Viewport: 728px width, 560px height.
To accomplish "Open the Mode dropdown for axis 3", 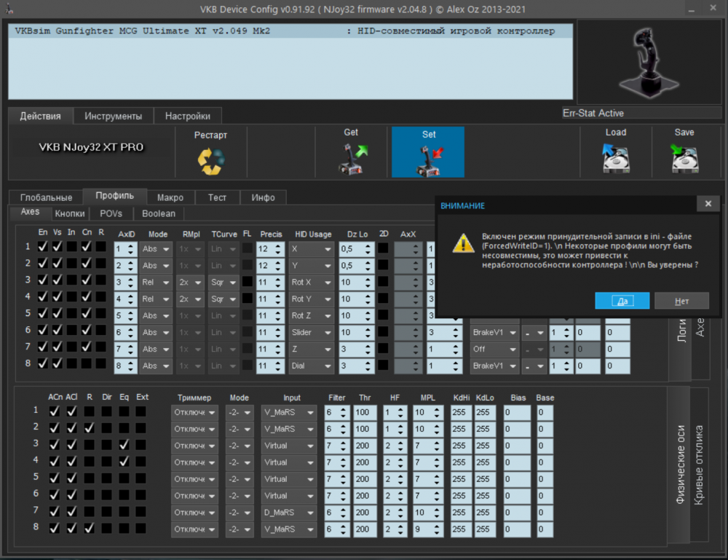I will [x=156, y=282].
